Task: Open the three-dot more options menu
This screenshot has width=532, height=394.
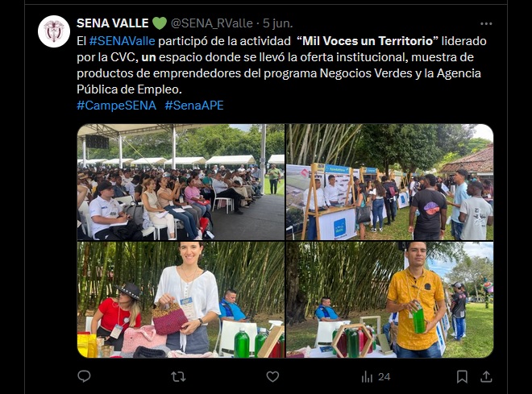Action: tap(486, 23)
